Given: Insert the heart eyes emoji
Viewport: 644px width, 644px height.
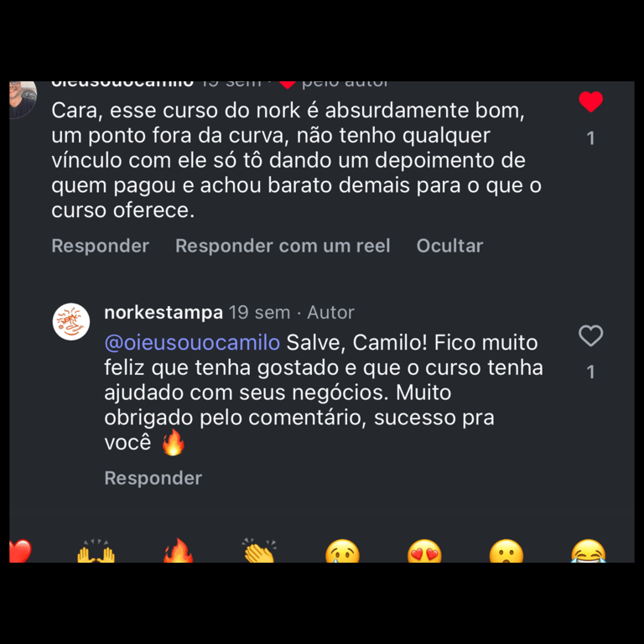Looking at the screenshot, I should (424, 551).
